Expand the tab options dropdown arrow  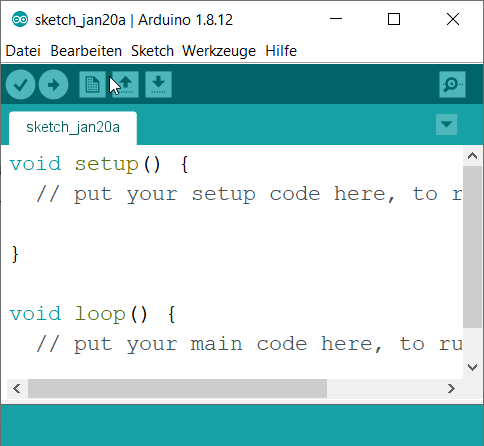pyautogui.click(x=446, y=125)
